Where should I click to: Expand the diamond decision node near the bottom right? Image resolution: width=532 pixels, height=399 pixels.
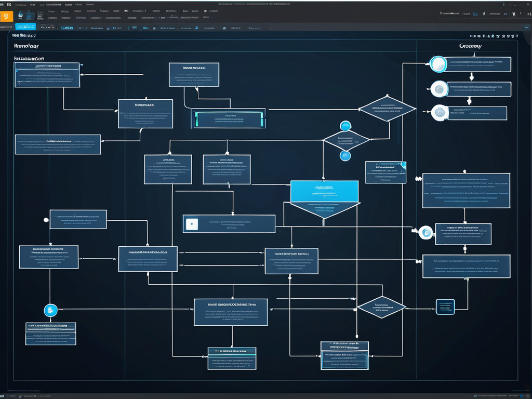pos(381,307)
